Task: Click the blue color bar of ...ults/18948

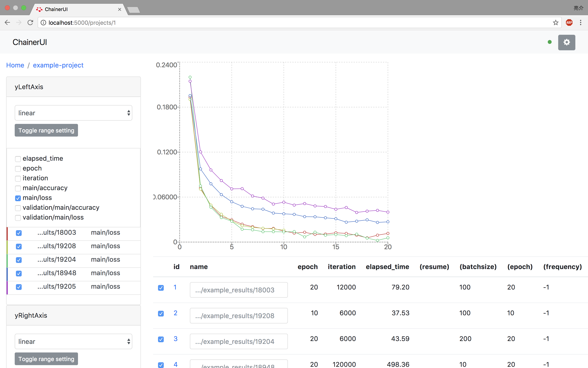Action: [x=7, y=274]
